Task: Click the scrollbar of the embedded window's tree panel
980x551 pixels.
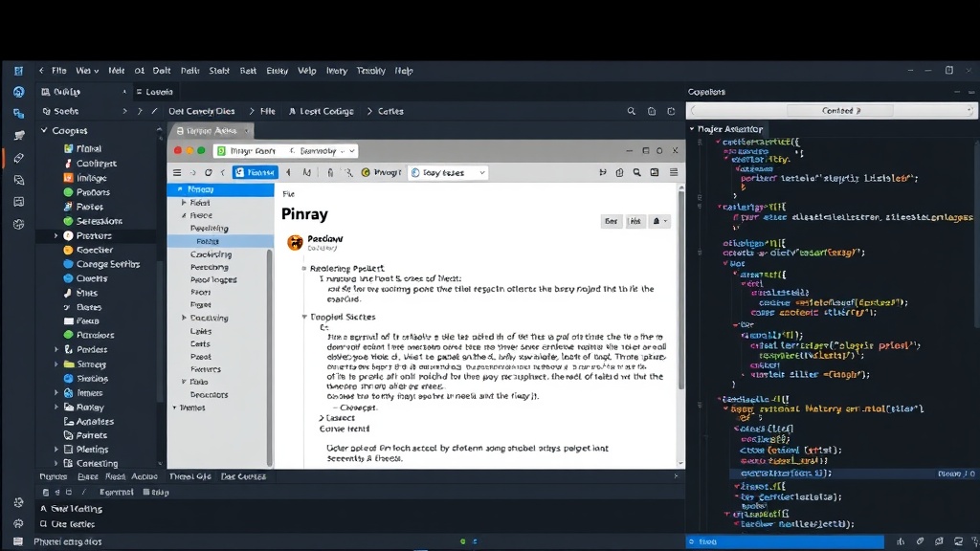Action: pos(270,358)
